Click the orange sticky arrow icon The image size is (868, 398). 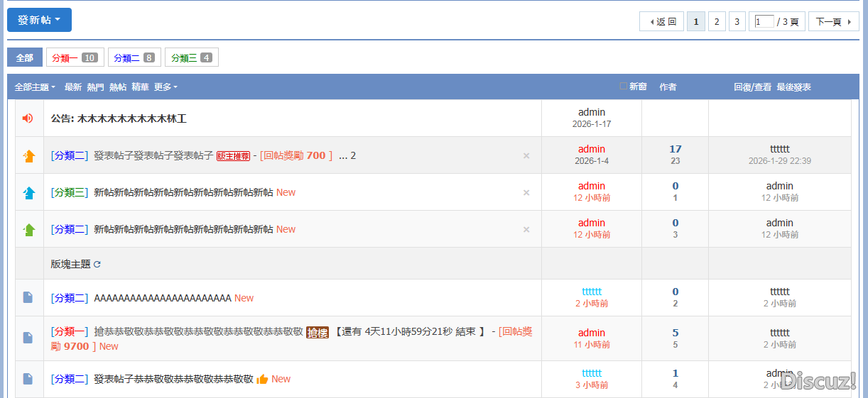click(29, 156)
